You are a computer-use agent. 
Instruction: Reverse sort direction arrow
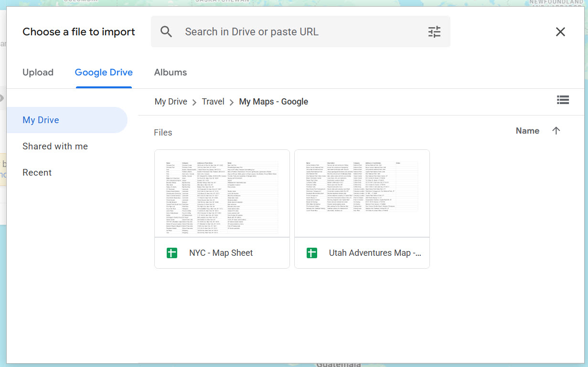pyautogui.click(x=556, y=131)
